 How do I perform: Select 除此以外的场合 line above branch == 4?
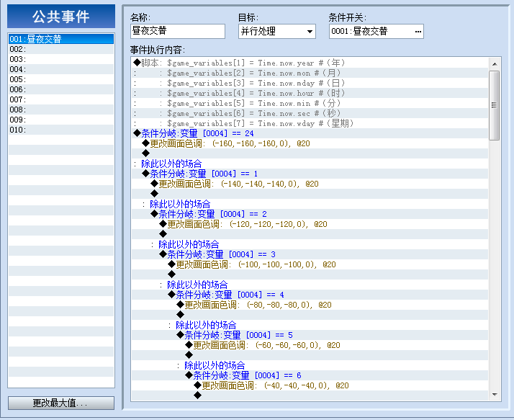[310, 285]
